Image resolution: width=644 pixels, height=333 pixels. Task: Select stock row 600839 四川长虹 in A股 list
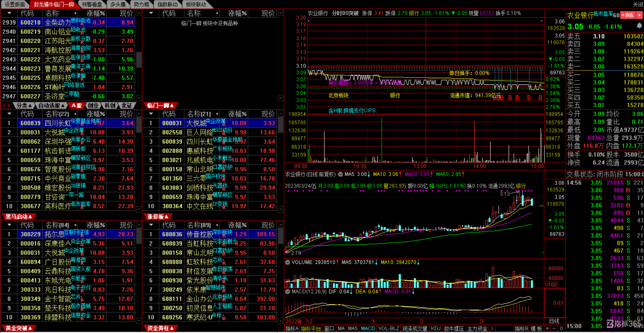[68, 123]
